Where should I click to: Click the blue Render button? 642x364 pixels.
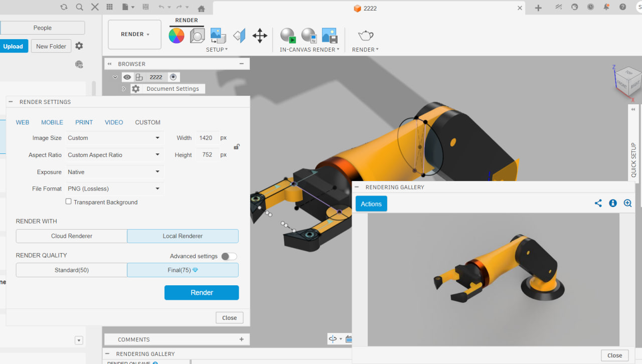(202, 293)
